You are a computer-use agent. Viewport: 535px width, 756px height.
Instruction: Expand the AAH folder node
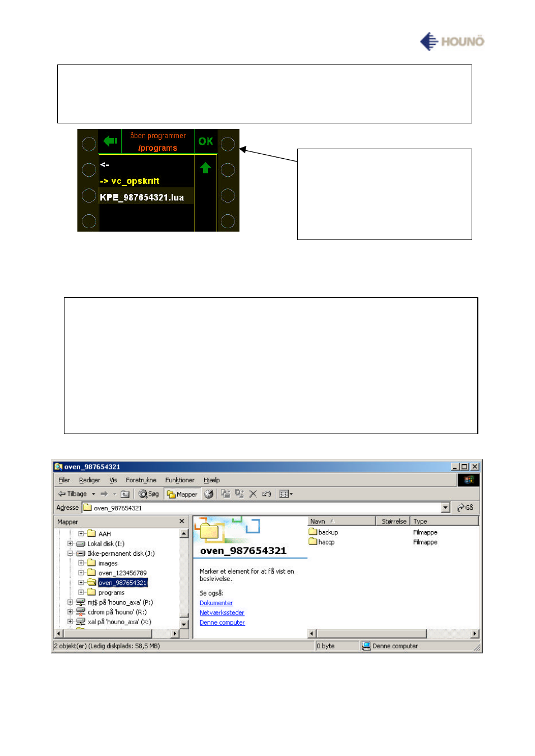tap(81, 533)
